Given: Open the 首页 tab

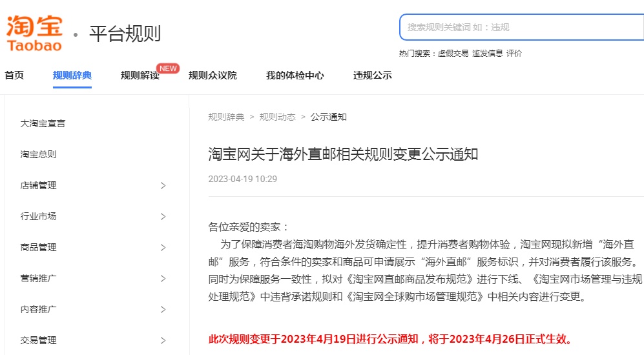Looking at the screenshot, I should tap(14, 76).
